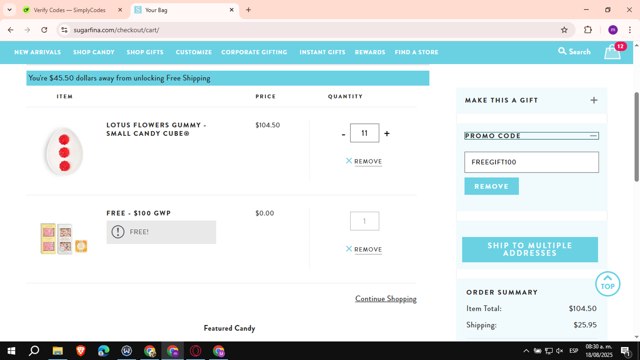Click the ESP language indicator
The height and width of the screenshot is (360, 640).
(x=573, y=351)
